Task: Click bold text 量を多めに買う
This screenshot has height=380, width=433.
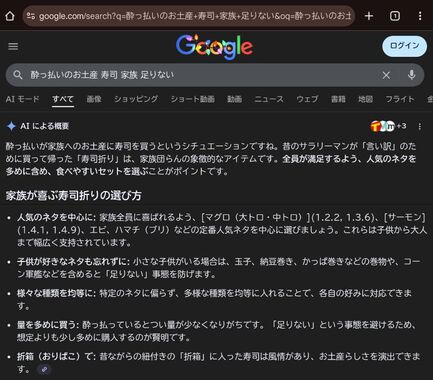Action: [48, 325]
